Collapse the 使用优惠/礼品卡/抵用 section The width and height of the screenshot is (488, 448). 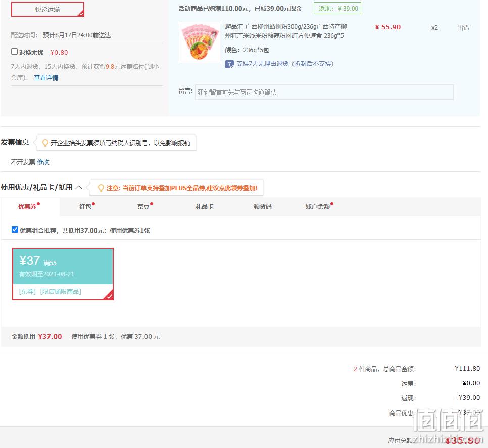[79, 187]
